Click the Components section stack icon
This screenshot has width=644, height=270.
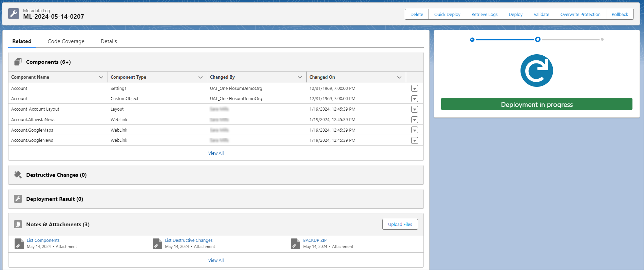pyautogui.click(x=18, y=62)
